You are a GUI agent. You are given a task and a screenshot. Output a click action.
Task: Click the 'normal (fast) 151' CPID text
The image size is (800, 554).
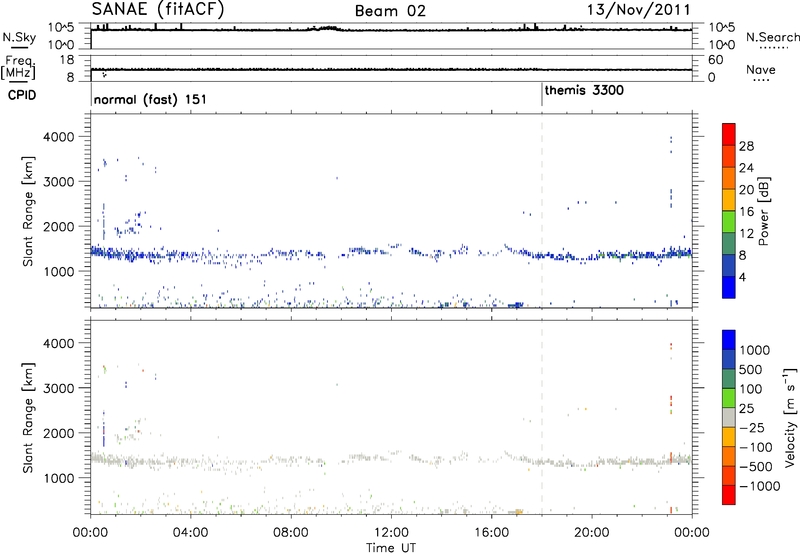[151, 99]
